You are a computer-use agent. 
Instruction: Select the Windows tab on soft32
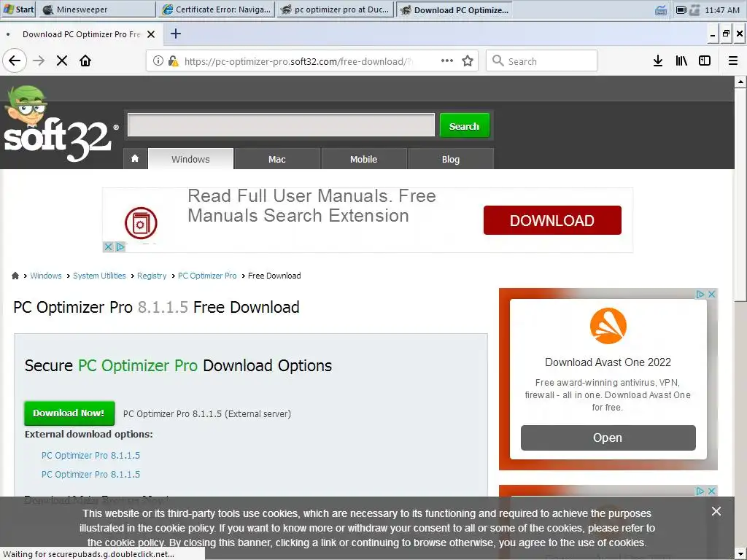tap(190, 159)
